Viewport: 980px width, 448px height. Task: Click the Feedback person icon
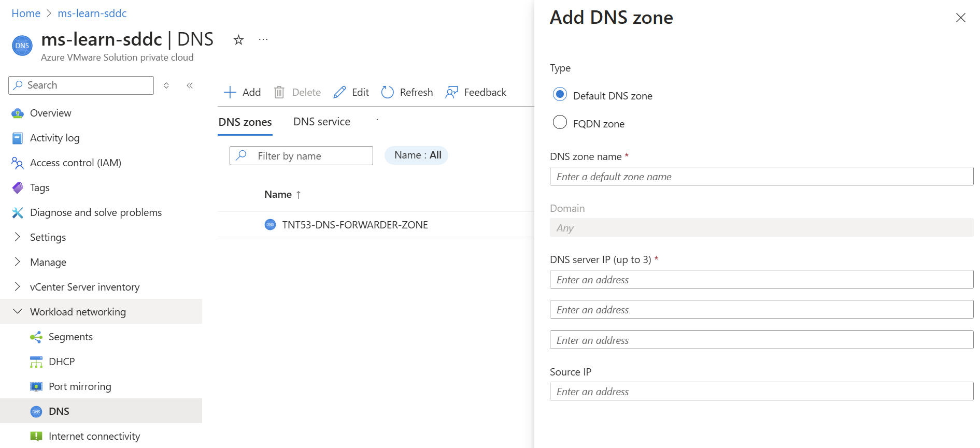point(451,92)
